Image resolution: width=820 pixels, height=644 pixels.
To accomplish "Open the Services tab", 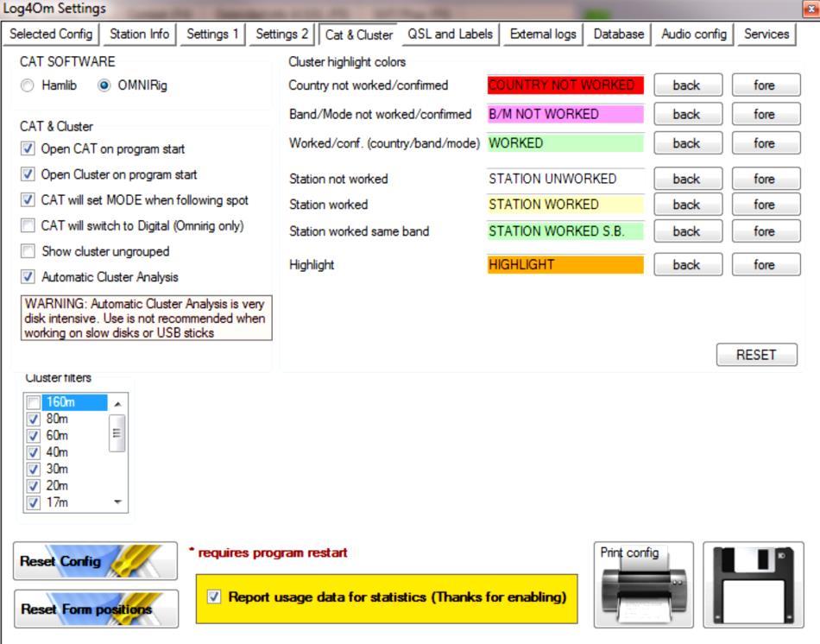I will [766, 34].
